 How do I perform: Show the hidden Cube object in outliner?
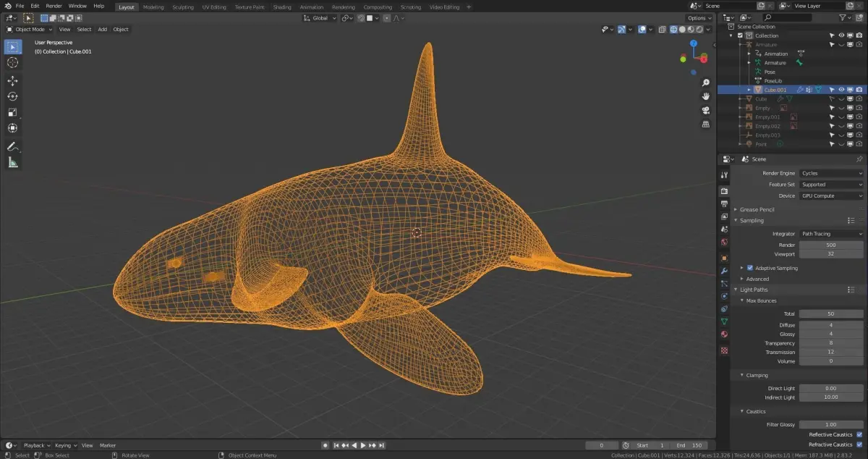point(841,98)
